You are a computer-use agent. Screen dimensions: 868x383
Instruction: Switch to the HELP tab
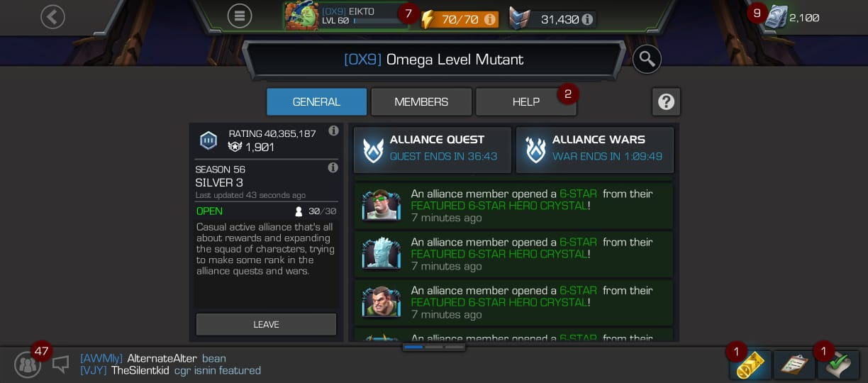pos(526,101)
